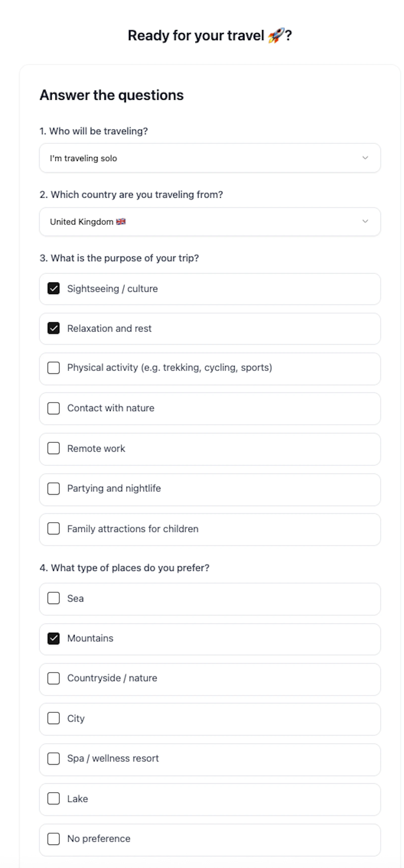Select Partying and nightlife option
The height and width of the screenshot is (868, 404).
(54, 489)
